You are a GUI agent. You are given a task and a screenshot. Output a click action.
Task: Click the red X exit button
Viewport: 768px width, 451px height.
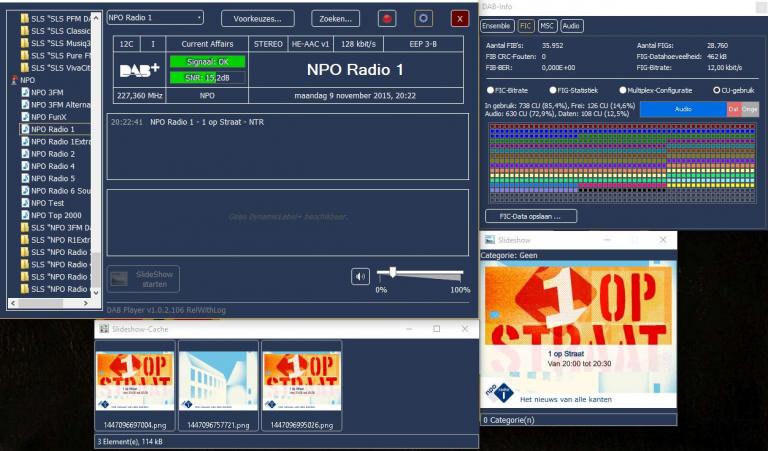(459, 18)
